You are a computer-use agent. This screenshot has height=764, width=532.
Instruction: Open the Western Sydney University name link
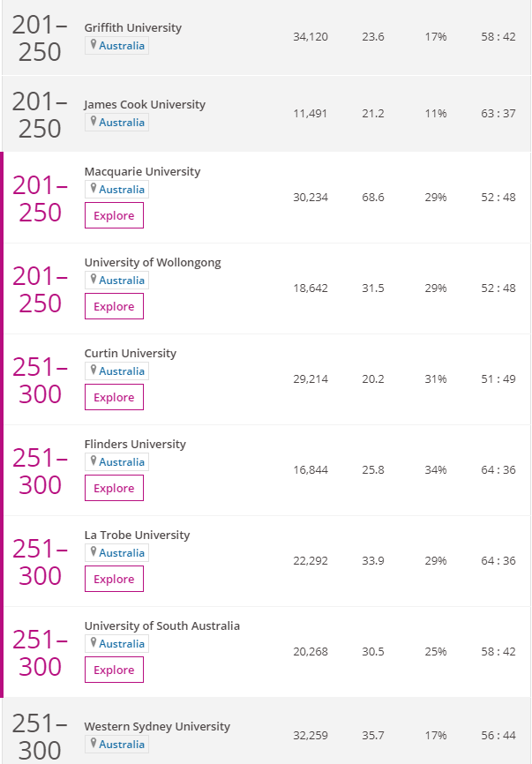coord(157,726)
